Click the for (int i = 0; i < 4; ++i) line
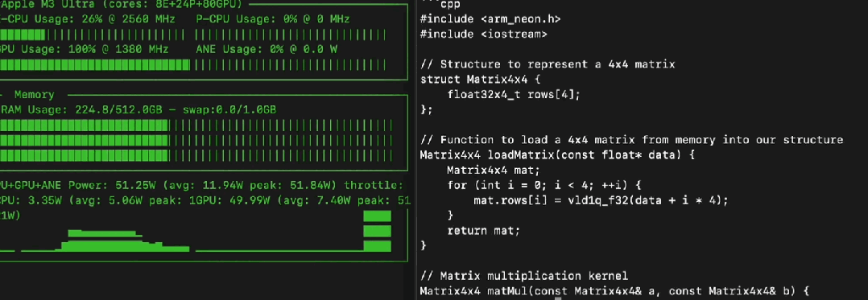The image size is (868, 300). [544, 185]
